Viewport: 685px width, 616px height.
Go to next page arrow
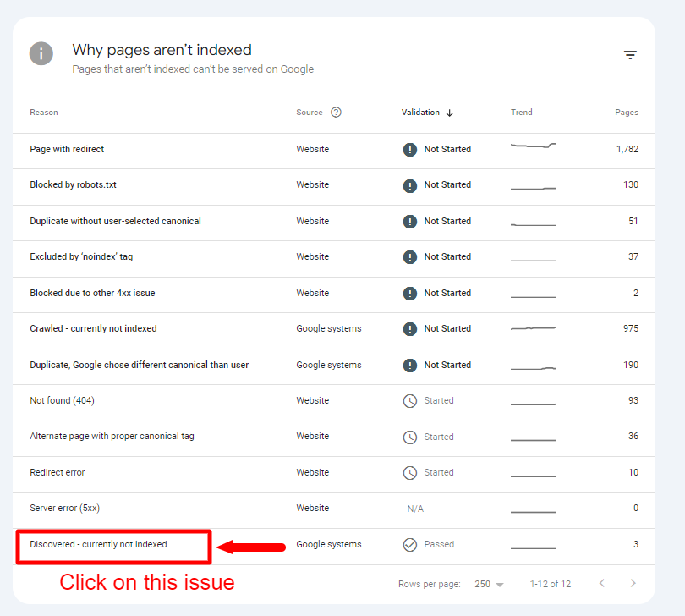pos(633,583)
